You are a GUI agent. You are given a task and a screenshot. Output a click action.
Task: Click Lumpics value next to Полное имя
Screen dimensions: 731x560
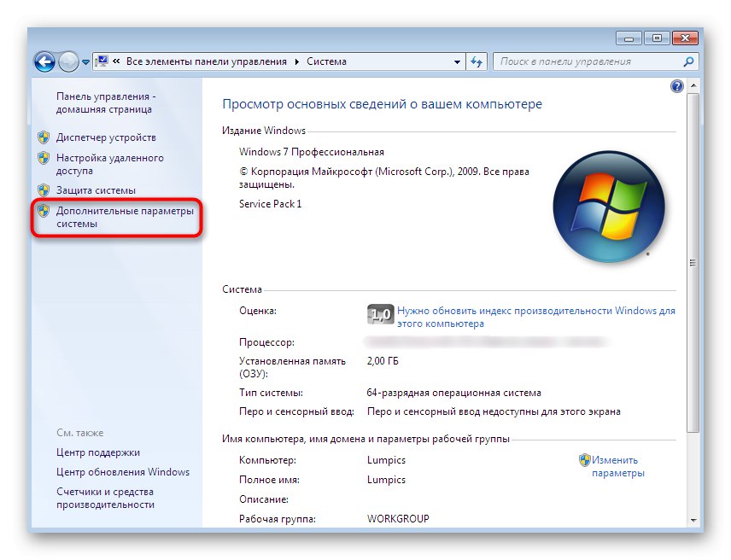pos(386,480)
